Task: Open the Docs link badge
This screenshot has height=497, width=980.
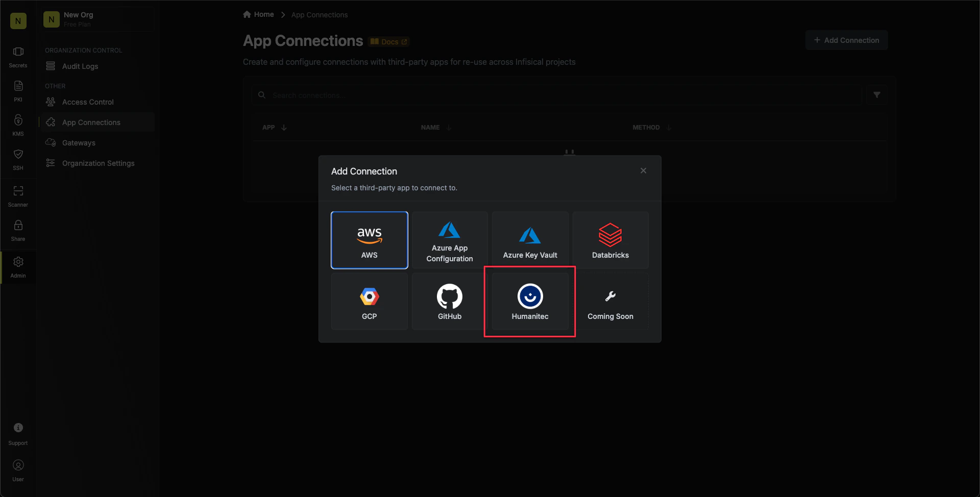Action: click(x=389, y=42)
